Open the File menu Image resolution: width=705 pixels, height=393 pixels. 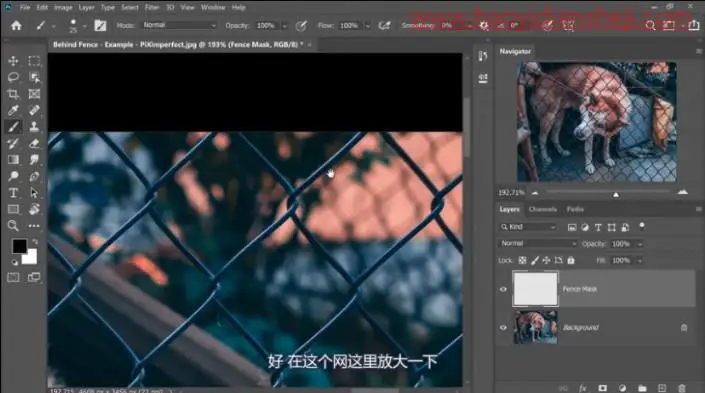coord(25,8)
